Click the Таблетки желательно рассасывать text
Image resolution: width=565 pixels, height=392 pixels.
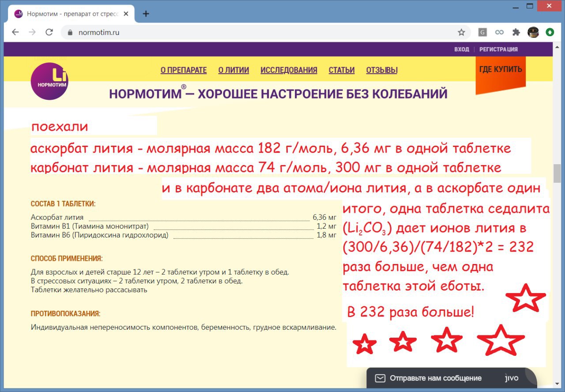(89, 290)
